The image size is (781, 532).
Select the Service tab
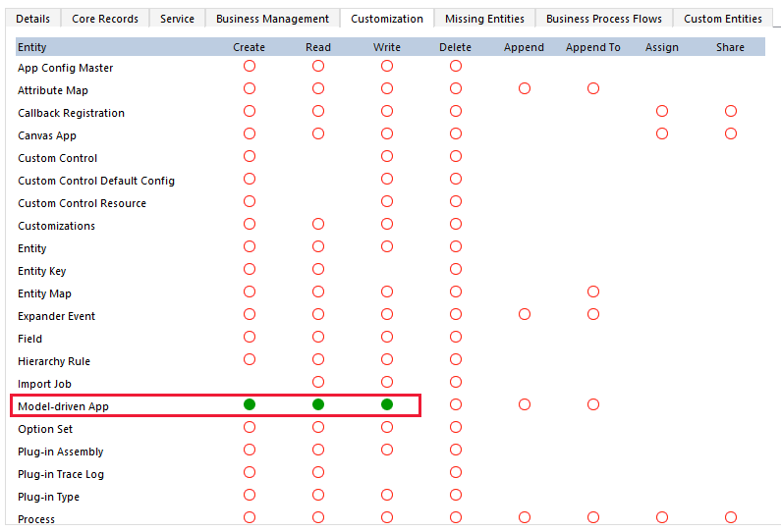point(177,19)
